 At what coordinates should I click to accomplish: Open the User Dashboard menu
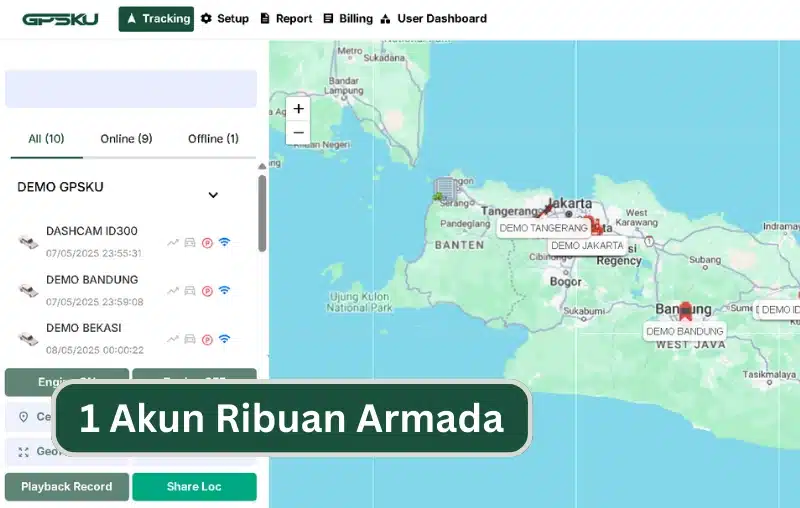point(434,19)
